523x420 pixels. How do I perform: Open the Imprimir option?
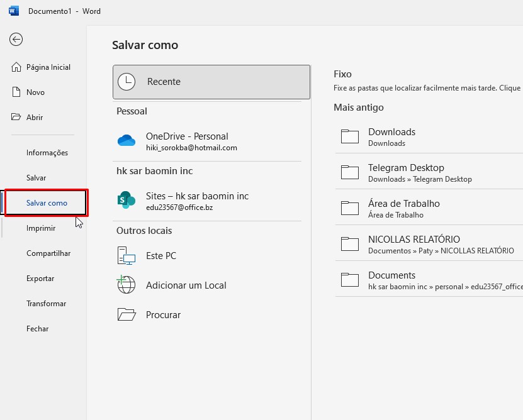[43, 228]
